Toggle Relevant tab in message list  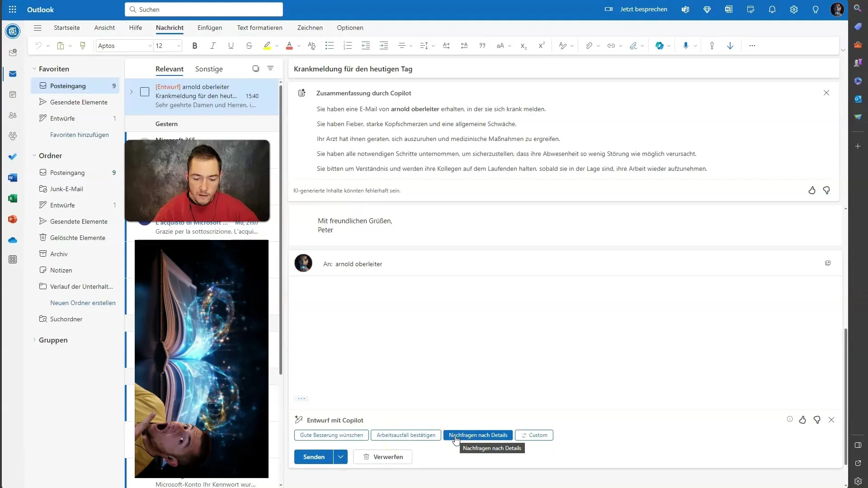(x=170, y=69)
